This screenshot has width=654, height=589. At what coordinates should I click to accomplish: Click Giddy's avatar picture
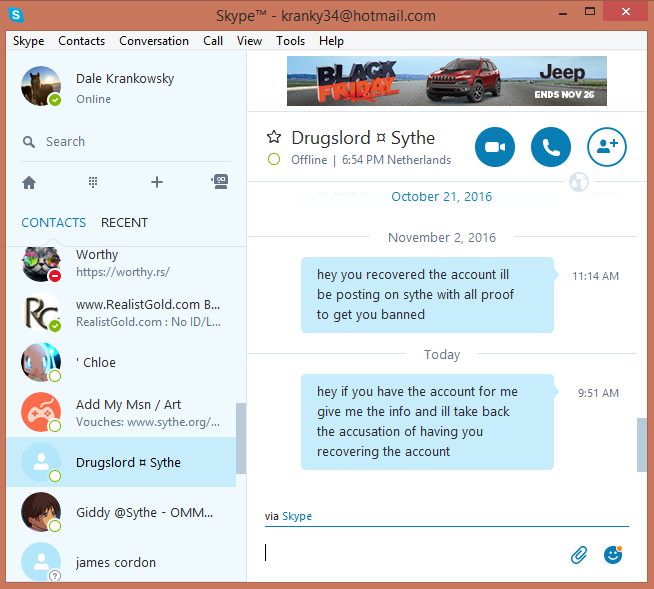click(41, 512)
